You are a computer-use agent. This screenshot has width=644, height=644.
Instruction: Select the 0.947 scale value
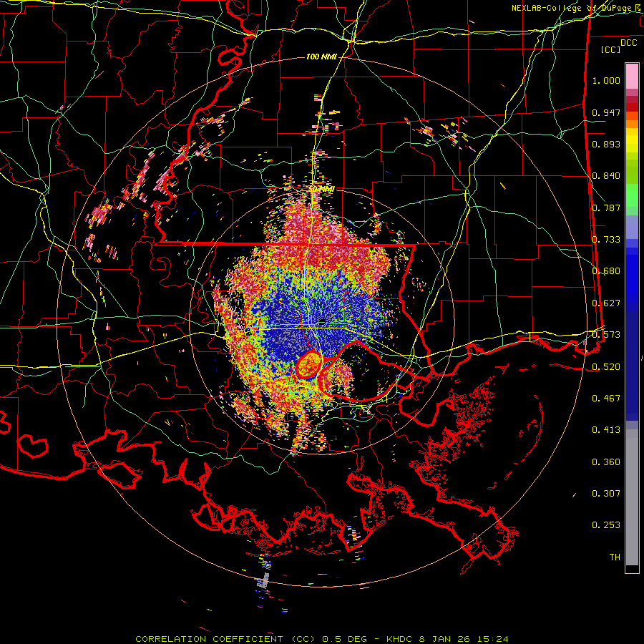tap(606, 112)
